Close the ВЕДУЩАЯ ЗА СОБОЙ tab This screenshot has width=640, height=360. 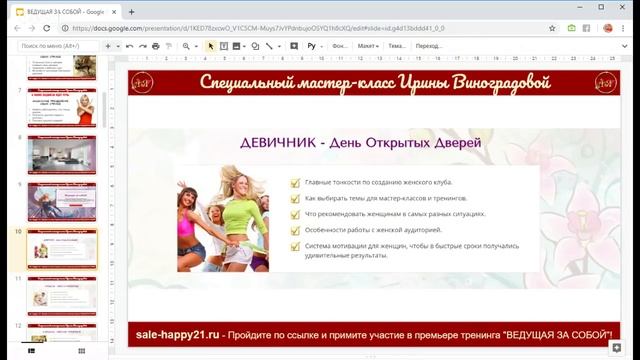click(114, 12)
